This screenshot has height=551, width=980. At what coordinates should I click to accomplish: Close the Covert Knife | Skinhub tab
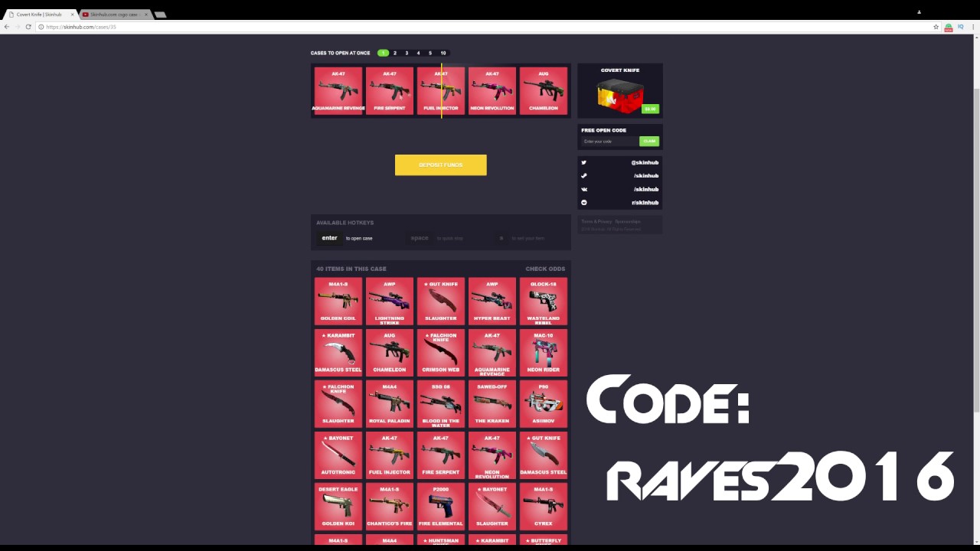73,15
